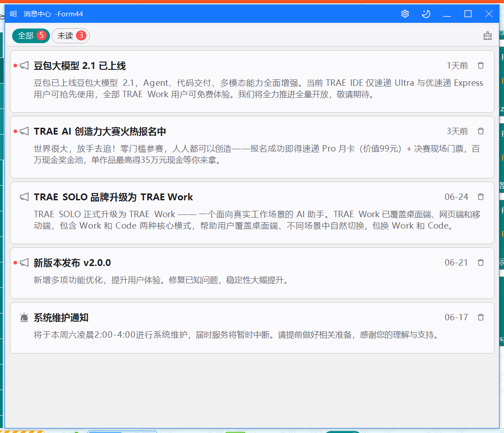Delete the TRAE AI 创造力大赛 message
Viewport: 504px width, 433px height.
pos(481,131)
